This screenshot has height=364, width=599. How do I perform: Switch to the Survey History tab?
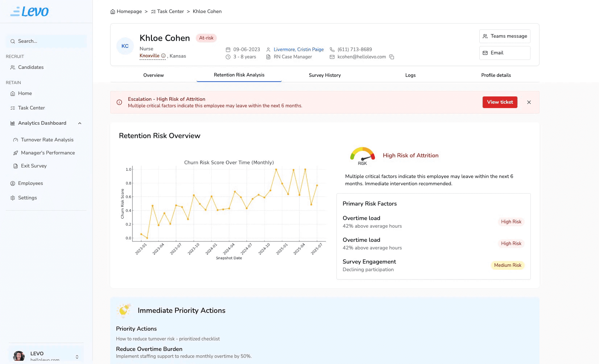[x=325, y=75]
